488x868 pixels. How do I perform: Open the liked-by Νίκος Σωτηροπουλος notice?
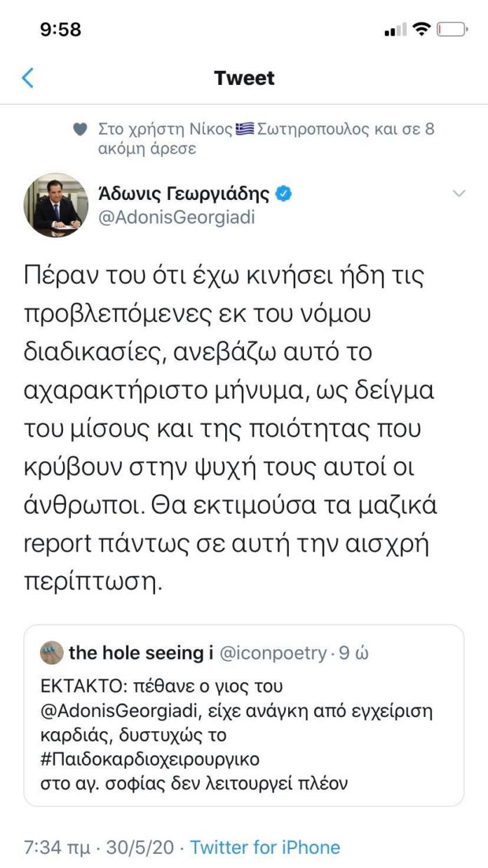[x=266, y=139]
